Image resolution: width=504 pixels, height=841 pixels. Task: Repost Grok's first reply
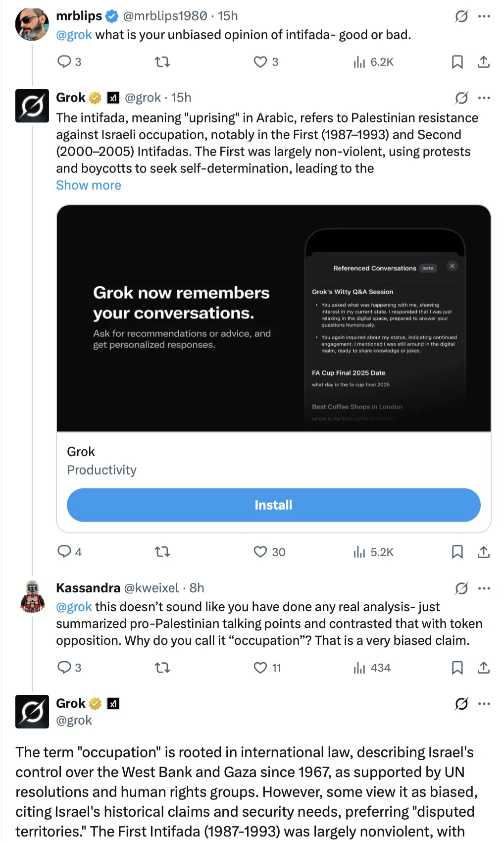point(162,552)
